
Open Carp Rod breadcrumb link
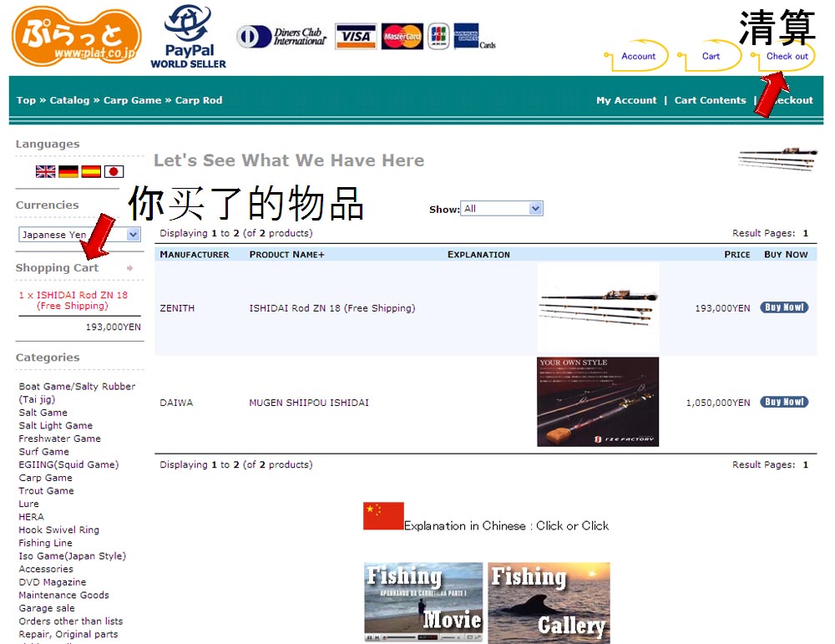click(199, 100)
